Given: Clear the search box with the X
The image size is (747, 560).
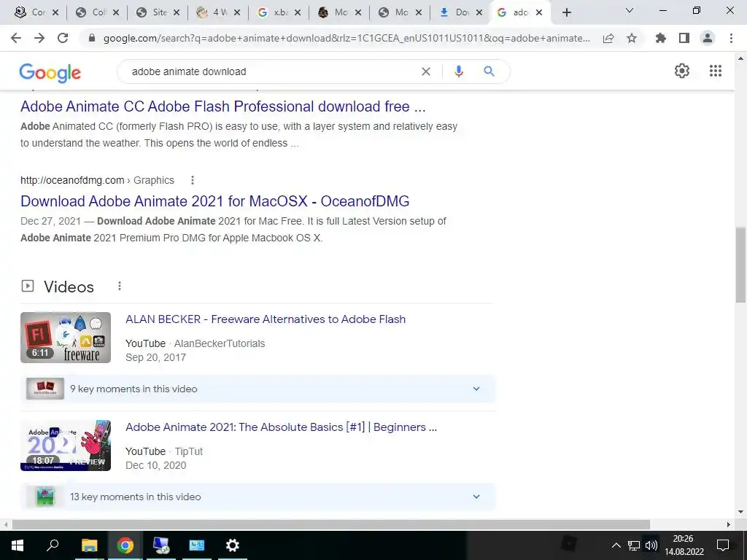Looking at the screenshot, I should point(426,71).
